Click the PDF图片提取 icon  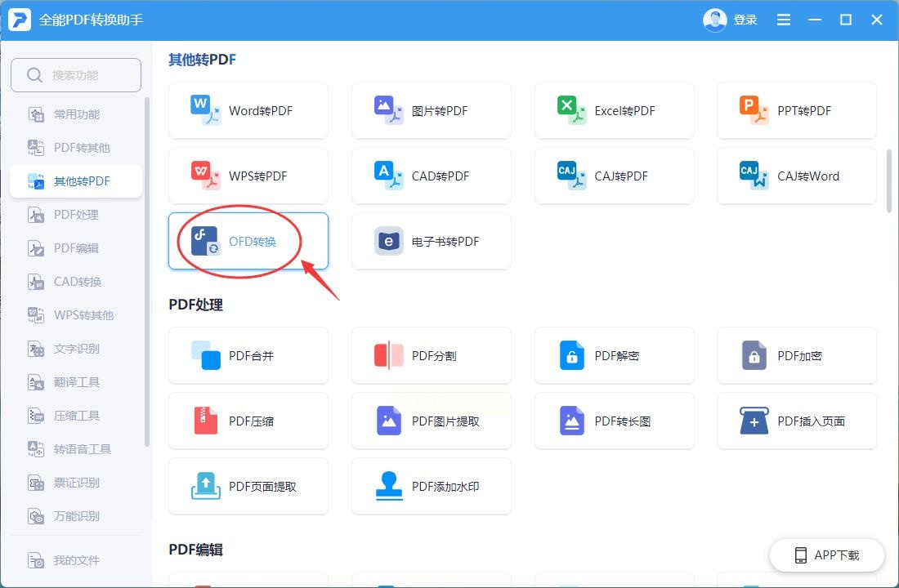[388, 421]
